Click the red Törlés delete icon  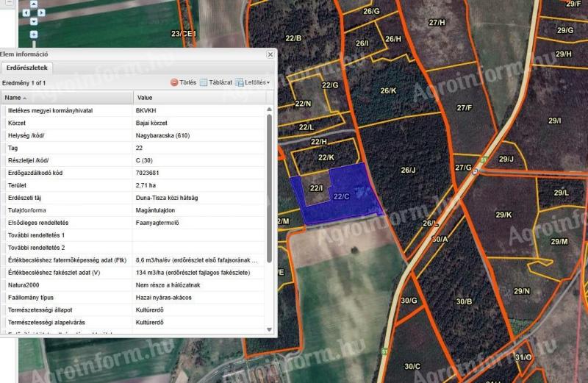click(x=175, y=82)
